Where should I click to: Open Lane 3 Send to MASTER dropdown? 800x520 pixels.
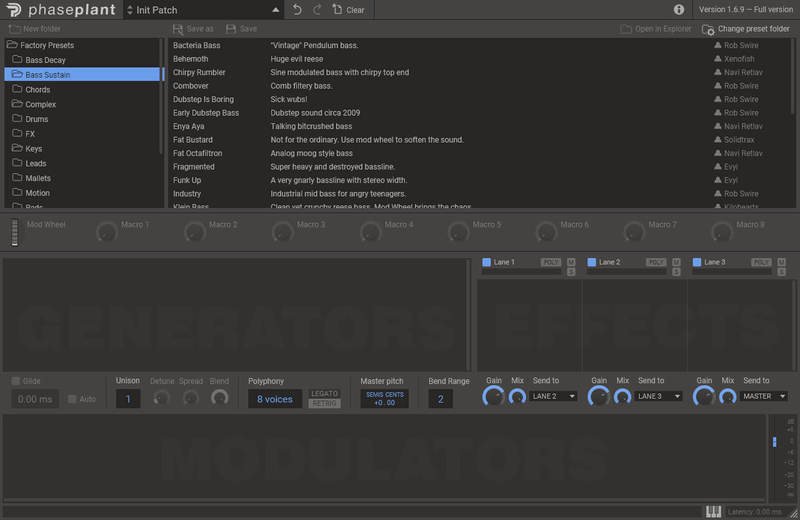click(763, 397)
